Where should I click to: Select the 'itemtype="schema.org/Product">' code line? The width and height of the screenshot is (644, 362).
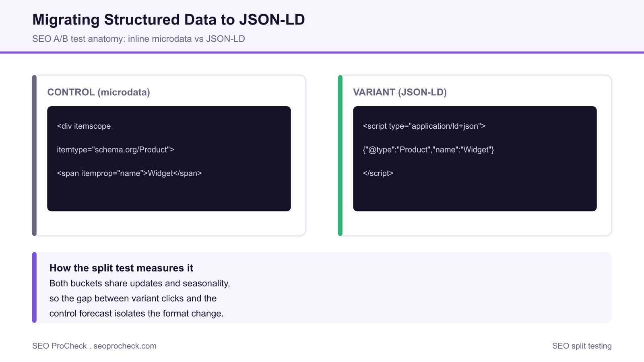[x=116, y=150]
